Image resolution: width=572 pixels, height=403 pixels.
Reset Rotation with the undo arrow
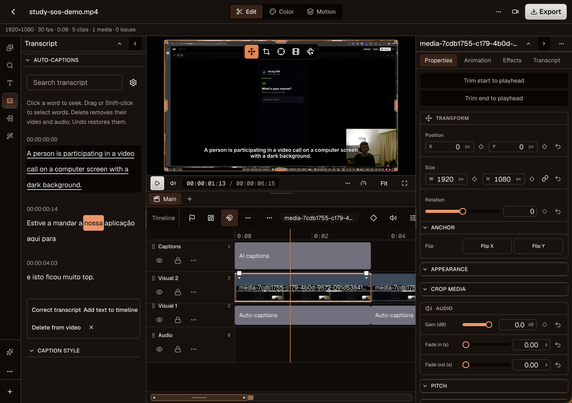558,211
